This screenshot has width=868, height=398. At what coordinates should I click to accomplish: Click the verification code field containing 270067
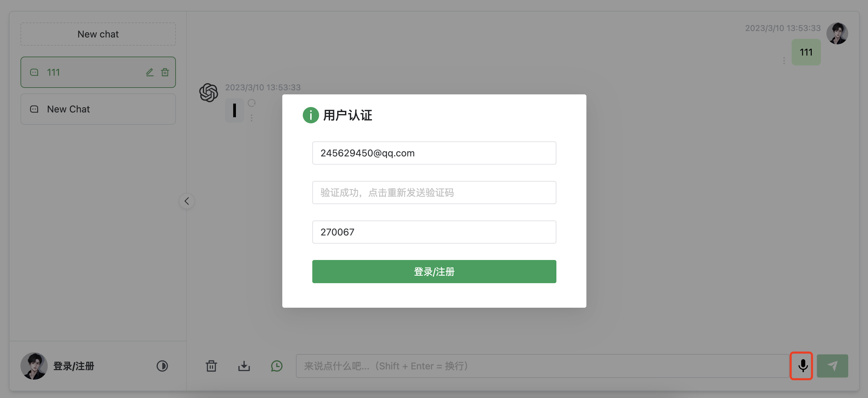click(x=434, y=232)
